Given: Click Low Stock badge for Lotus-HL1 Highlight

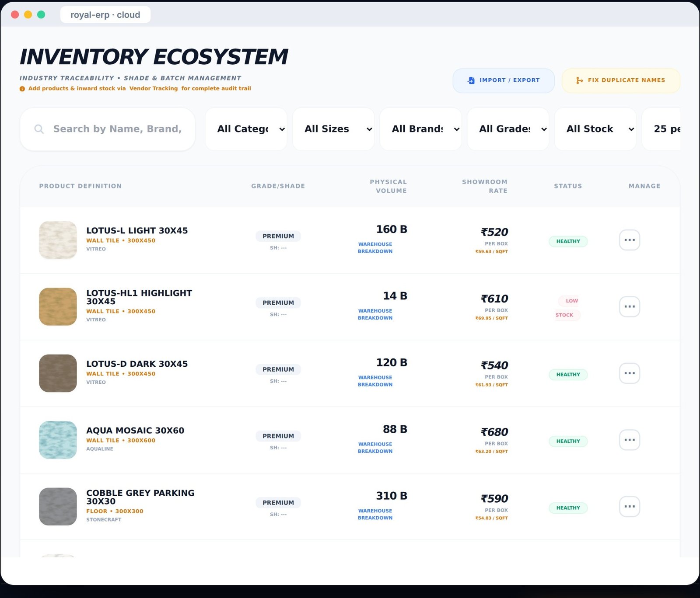Looking at the screenshot, I should [568, 308].
